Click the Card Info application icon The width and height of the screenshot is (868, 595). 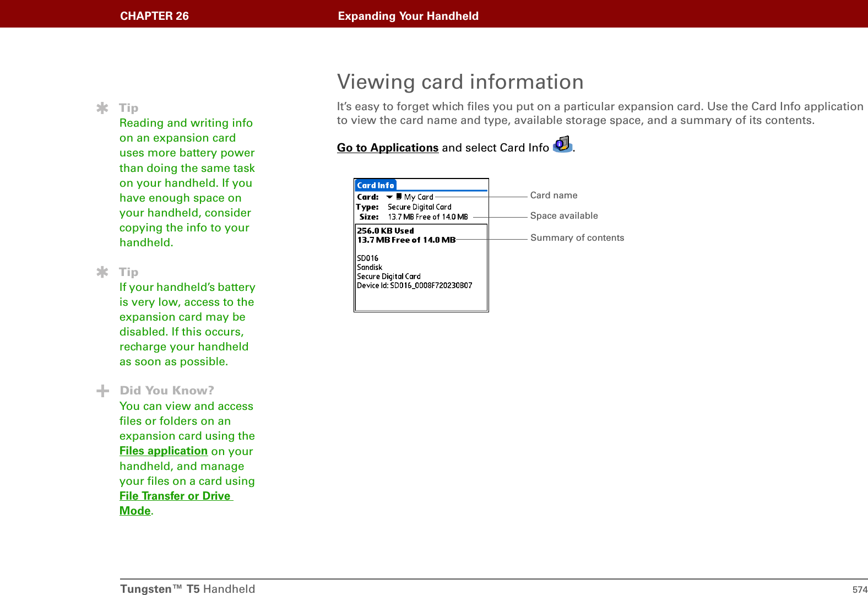tap(562, 145)
